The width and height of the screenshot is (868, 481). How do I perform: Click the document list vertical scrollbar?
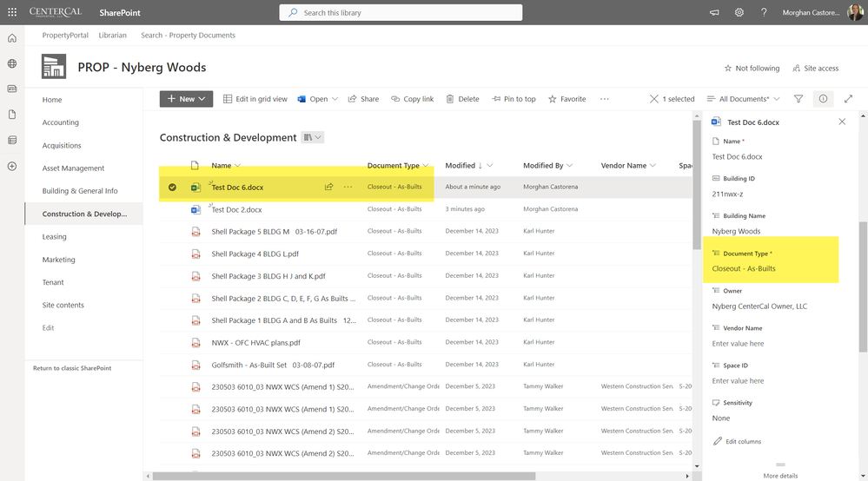tap(696, 185)
